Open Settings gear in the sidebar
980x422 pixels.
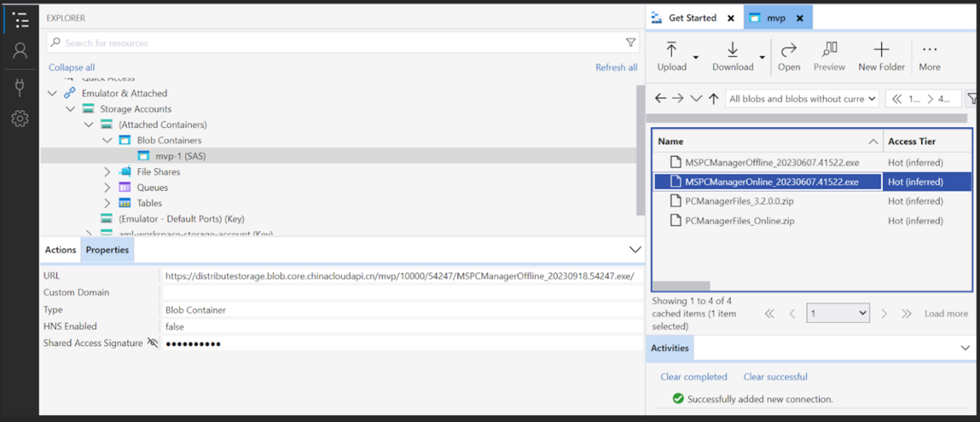20,119
